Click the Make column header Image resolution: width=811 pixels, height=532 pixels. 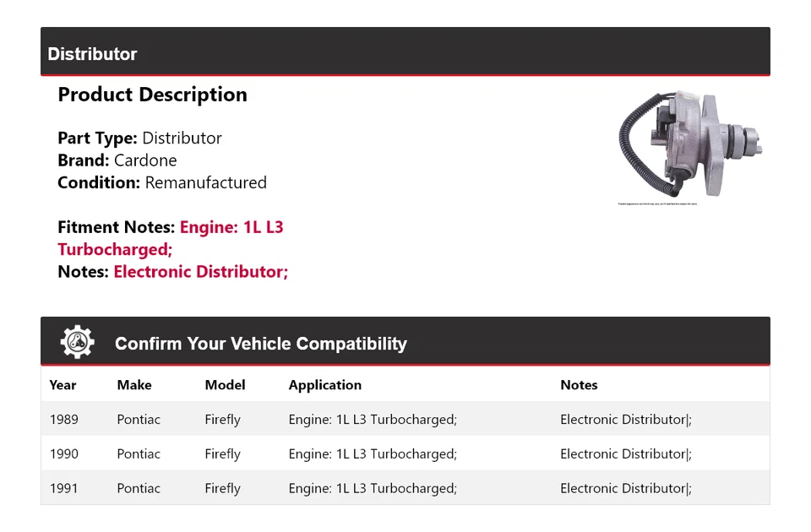pyautogui.click(x=134, y=385)
